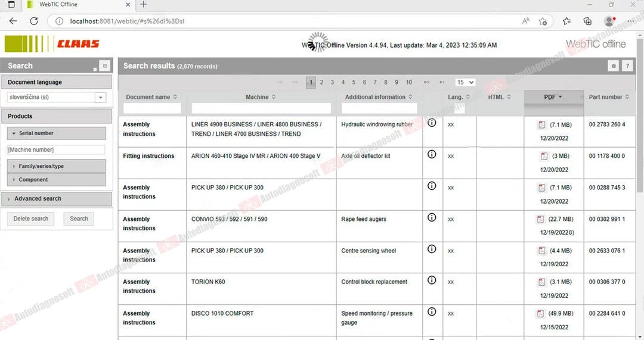Open info icon for Control block replacement row
The height and width of the screenshot is (340, 644).
(432, 280)
